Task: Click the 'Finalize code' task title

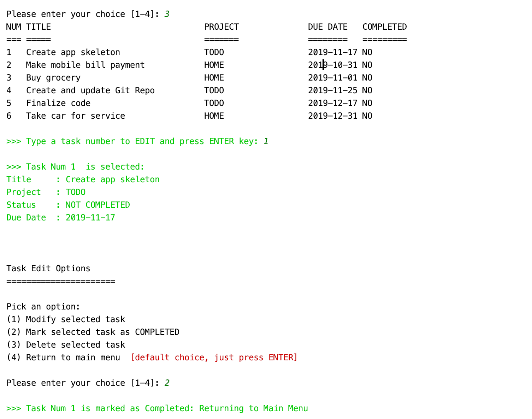Action: pyautogui.click(x=58, y=103)
